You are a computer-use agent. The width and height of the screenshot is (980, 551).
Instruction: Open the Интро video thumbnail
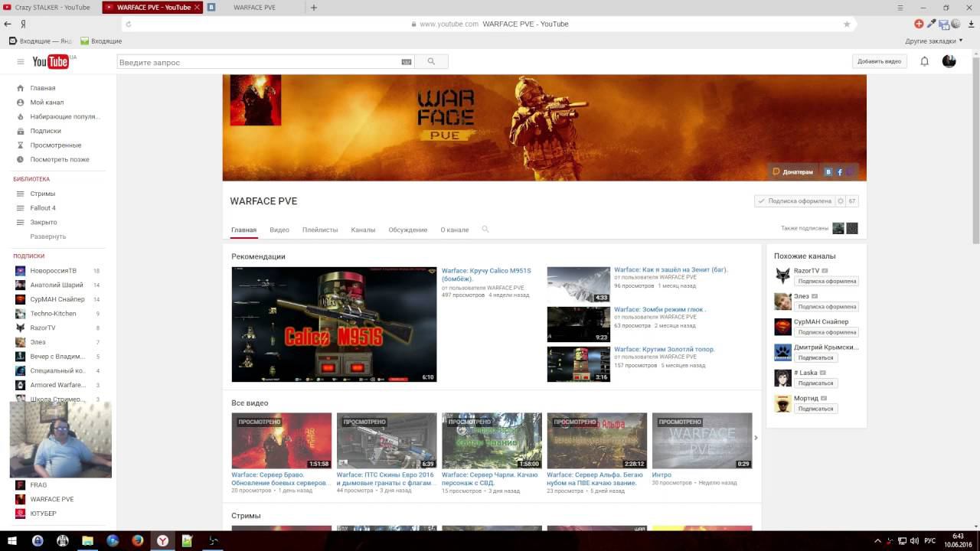click(702, 441)
